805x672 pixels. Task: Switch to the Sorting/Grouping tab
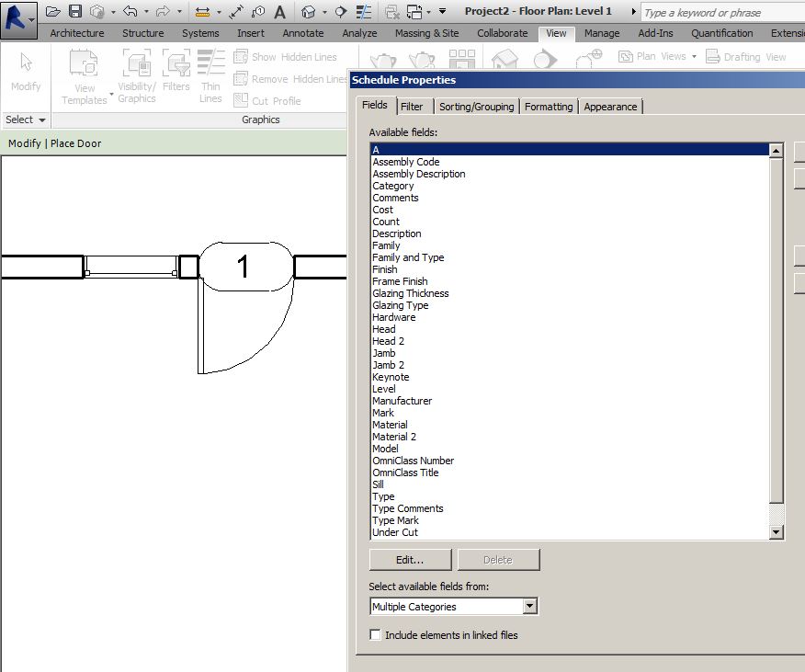[474, 107]
